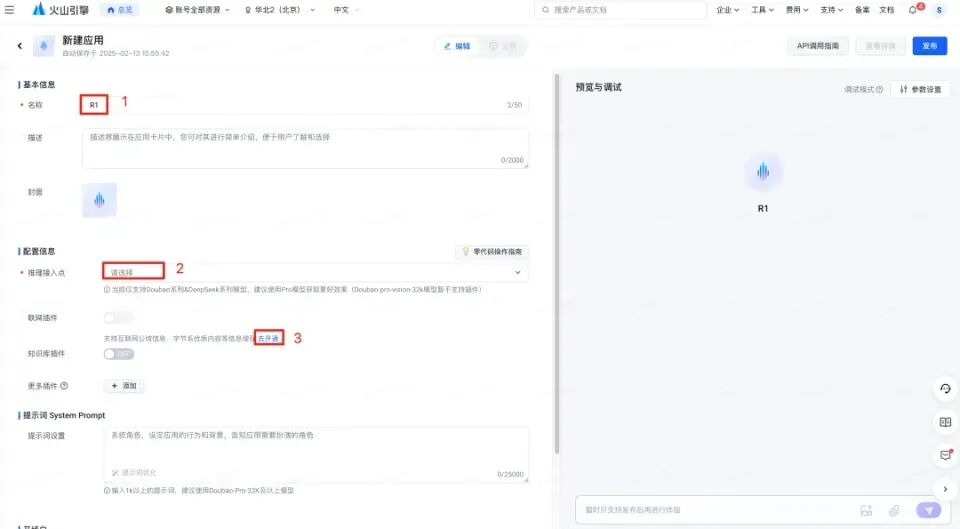The height and width of the screenshot is (529, 960).
Task: Open 企业 menu
Action: click(x=727, y=10)
